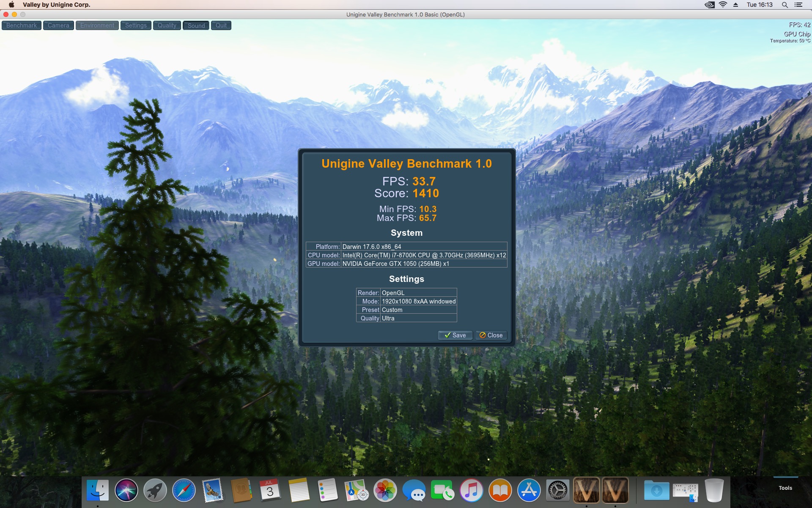Open Safari compass icon in dock
Image resolution: width=812 pixels, height=508 pixels.
tap(184, 490)
